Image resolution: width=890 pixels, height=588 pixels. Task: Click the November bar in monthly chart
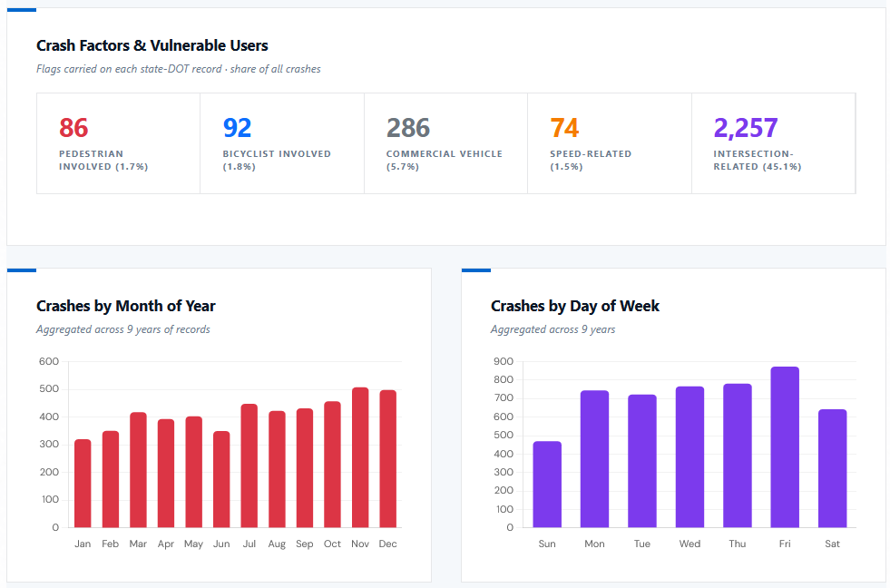360,457
